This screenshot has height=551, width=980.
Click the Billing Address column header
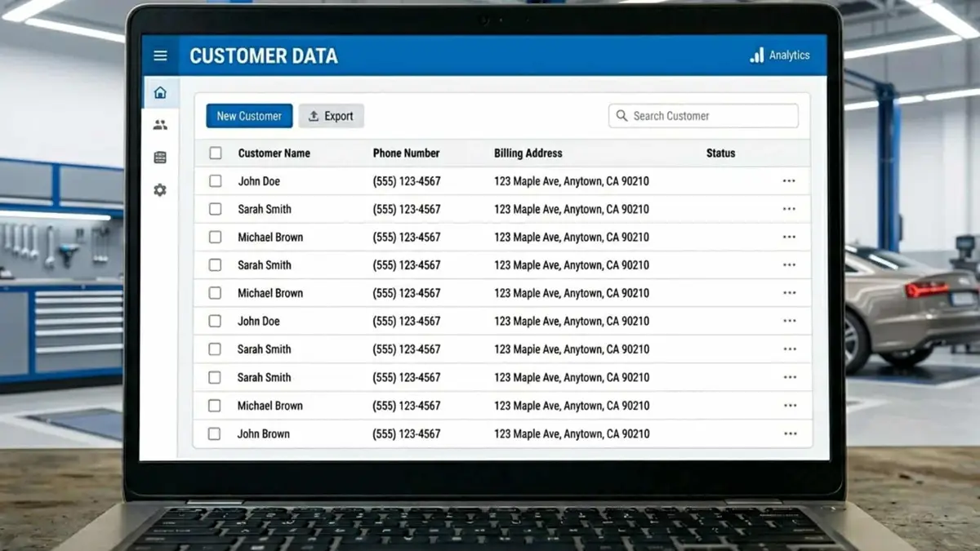click(x=528, y=153)
